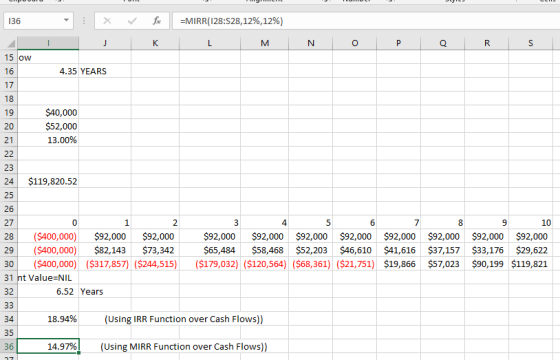
Task: Select column N header
Action: pos(310,43)
